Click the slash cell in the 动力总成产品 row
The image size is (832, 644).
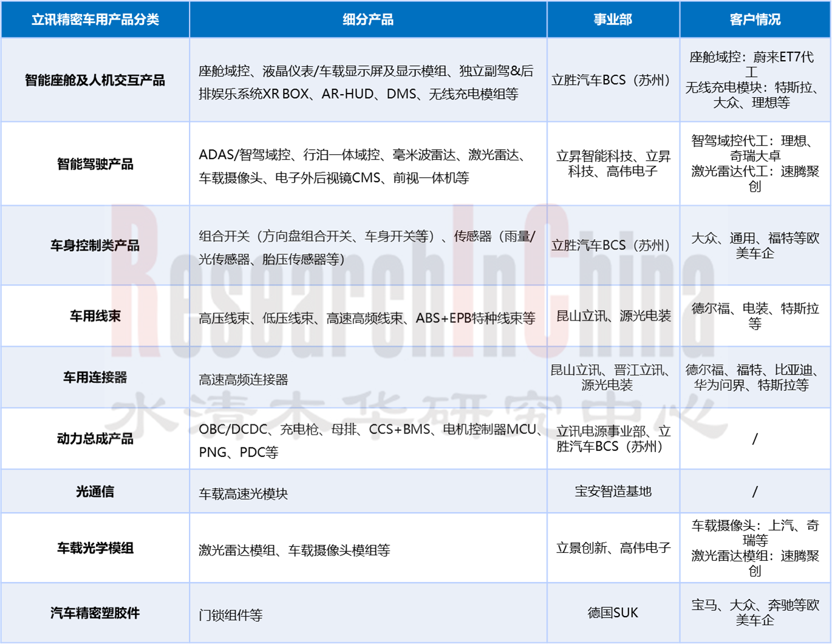pyautogui.click(x=755, y=439)
